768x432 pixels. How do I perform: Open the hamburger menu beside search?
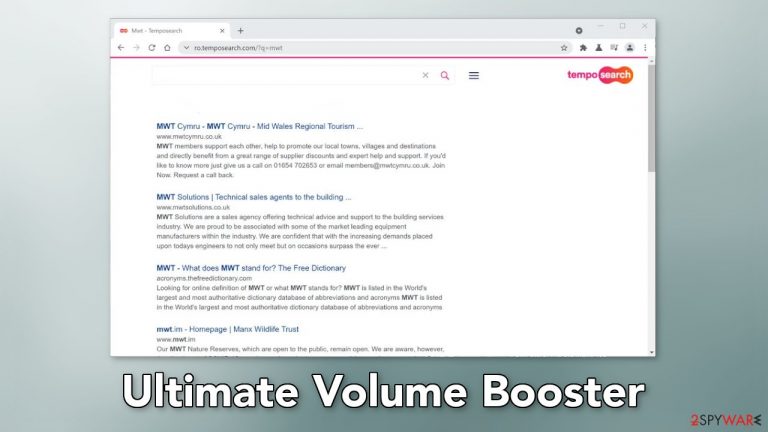click(x=474, y=75)
